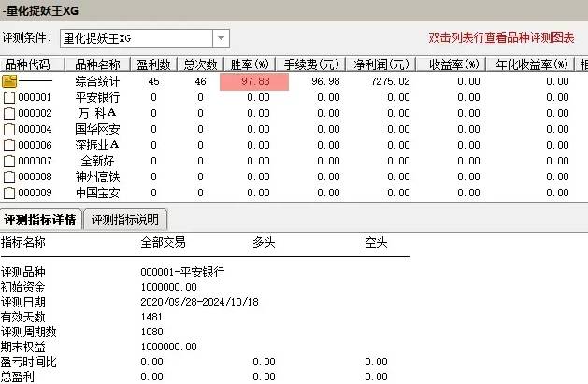Switch to 评测指标详情 tab
This screenshot has height=384, width=588.
click(x=40, y=220)
